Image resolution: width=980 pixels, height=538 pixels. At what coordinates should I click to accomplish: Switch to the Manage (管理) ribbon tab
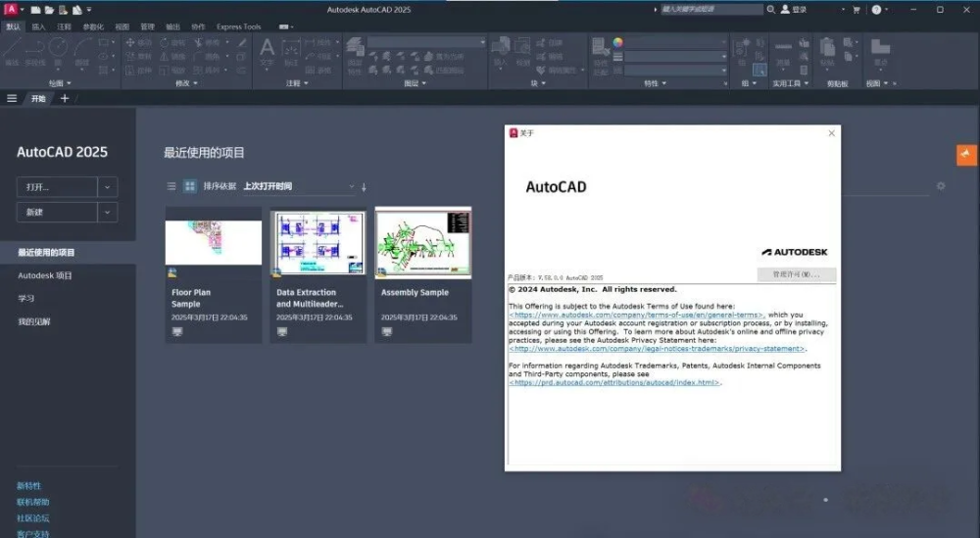148,26
